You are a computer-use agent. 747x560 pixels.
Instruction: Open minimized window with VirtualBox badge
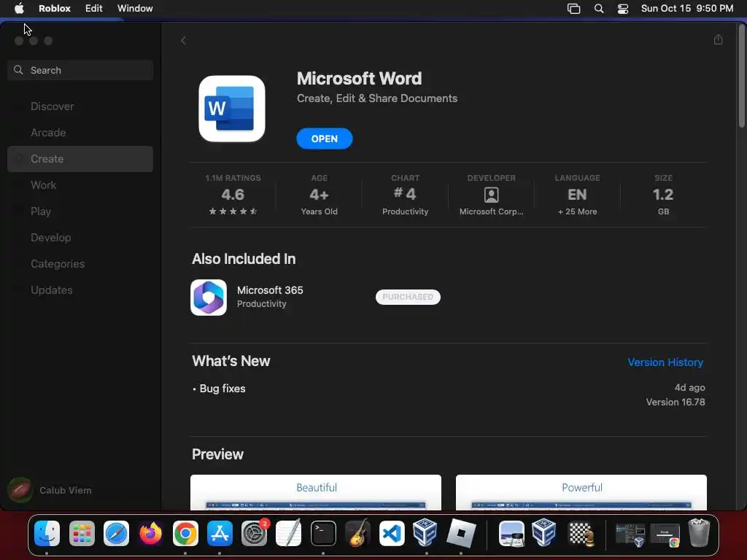click(630, 534)
